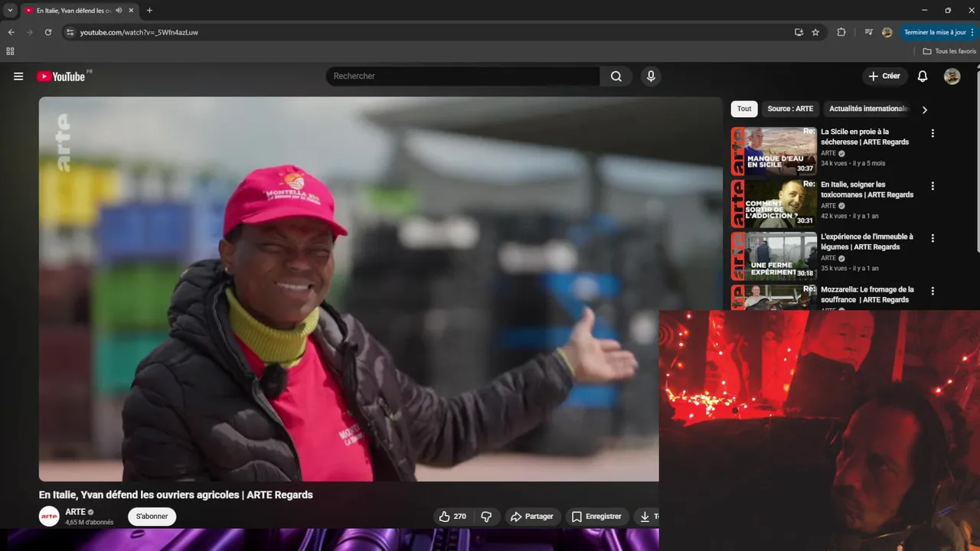The height and width of the screenshot is (551, 980).
Task: Open La Sicile en proie thumbnail
Action: [773, 152]
